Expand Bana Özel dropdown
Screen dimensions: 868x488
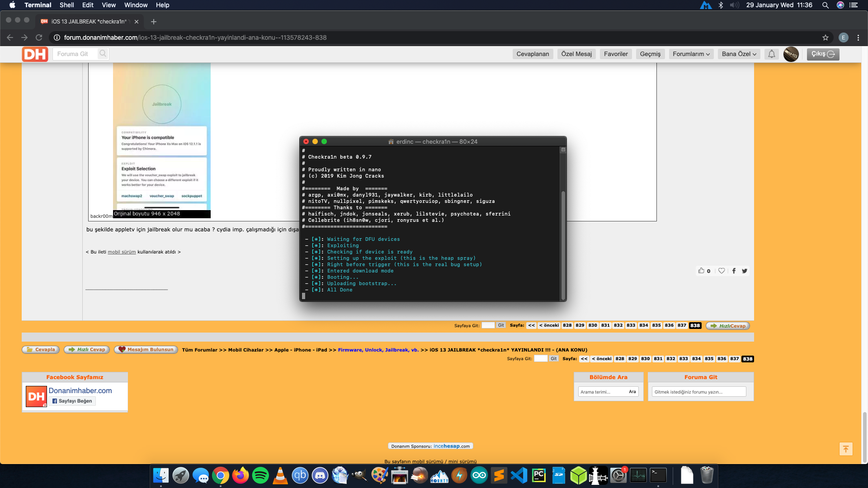point(739,54)
